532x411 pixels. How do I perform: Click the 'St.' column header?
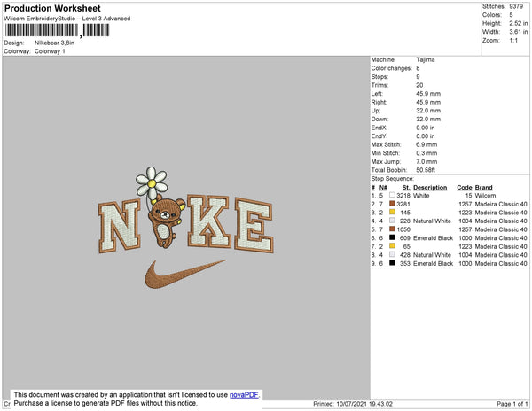point(406,188)
